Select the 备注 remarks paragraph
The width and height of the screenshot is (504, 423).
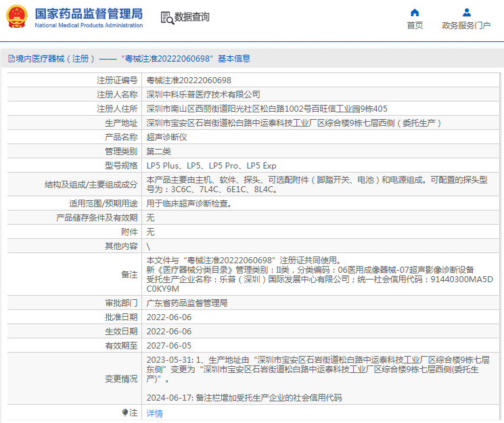pyautogui.click(x=319, y=274)
